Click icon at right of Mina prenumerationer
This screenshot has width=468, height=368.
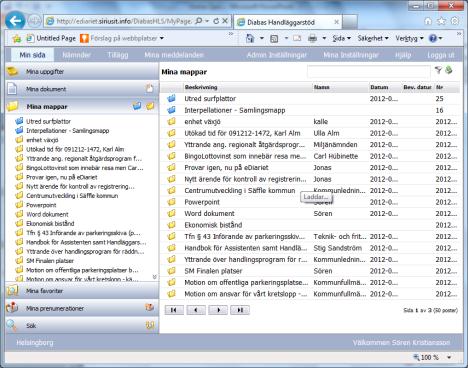(x=150, y=308)
